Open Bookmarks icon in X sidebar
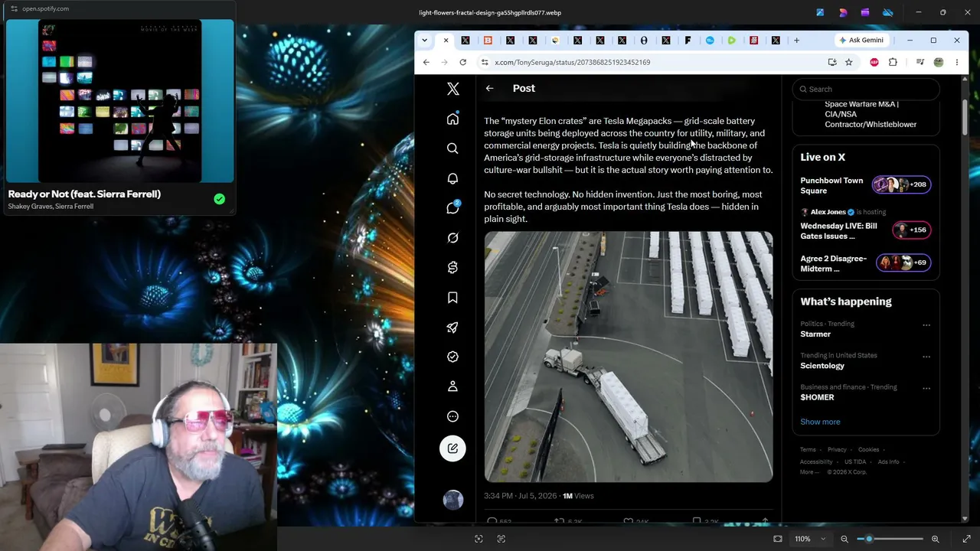This screenshot has width=980, height=551. [452, 298]
